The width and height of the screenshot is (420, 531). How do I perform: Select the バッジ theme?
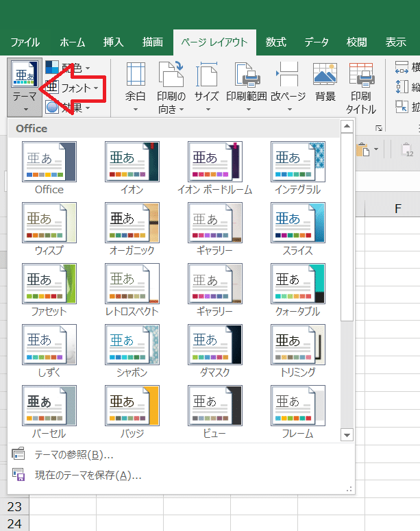[132, 412]
